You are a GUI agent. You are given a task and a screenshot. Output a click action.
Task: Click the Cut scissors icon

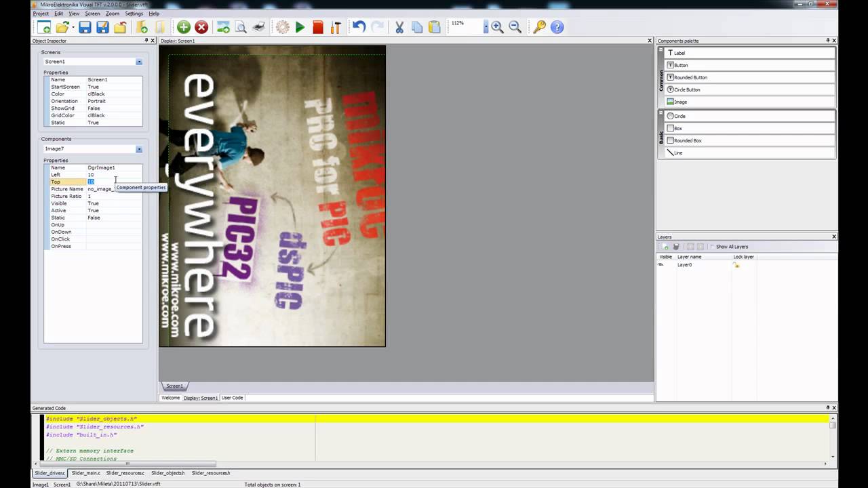pos(399,27)
